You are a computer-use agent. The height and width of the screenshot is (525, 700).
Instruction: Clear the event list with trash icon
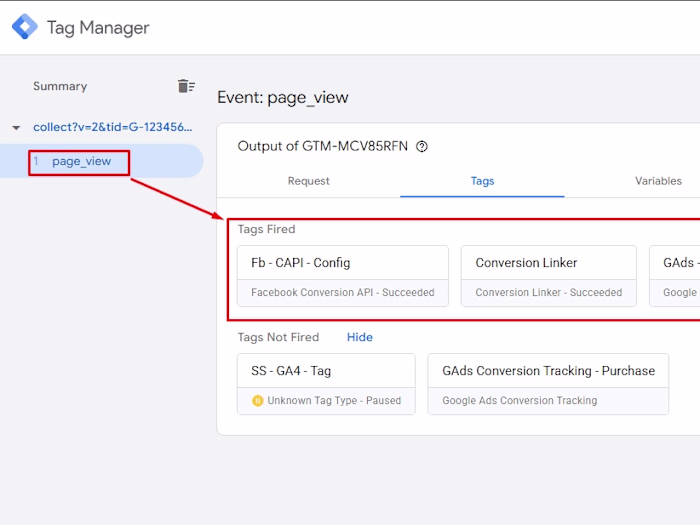point(186,86)
